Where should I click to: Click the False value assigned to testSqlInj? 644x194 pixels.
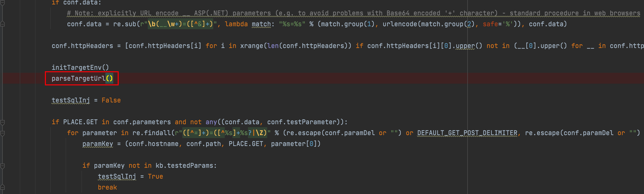(x=111, y=100)
